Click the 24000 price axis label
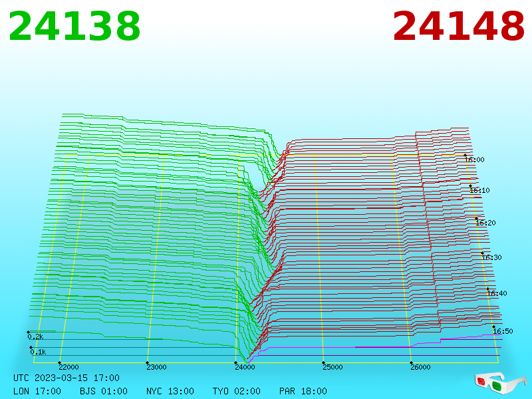The height and width of the screenshot is (399, 532). [245, 367]
